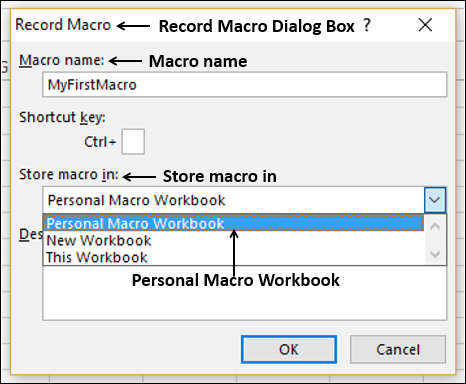
Task: Click the underlined Macro name: field label
Action: pyautogui.click(x=62, y=61)
